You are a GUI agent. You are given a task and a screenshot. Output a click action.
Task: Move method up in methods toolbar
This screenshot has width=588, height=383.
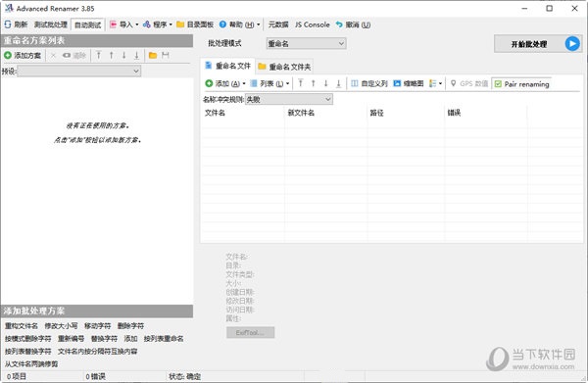pyautogui.click(x=111, y=56)
